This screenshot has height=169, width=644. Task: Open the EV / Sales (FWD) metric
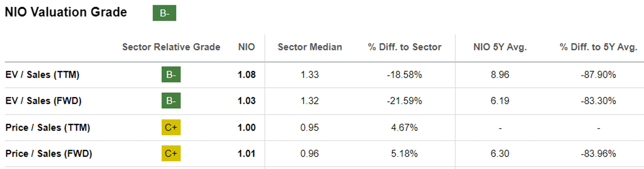tap(44, 101)
